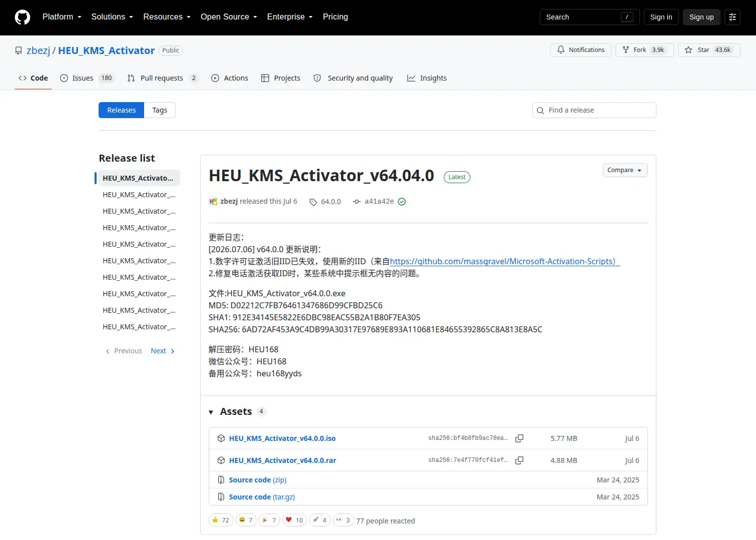Click the verified commit checkmark icon
Viewport: 756px width, 540px height.
402,202
